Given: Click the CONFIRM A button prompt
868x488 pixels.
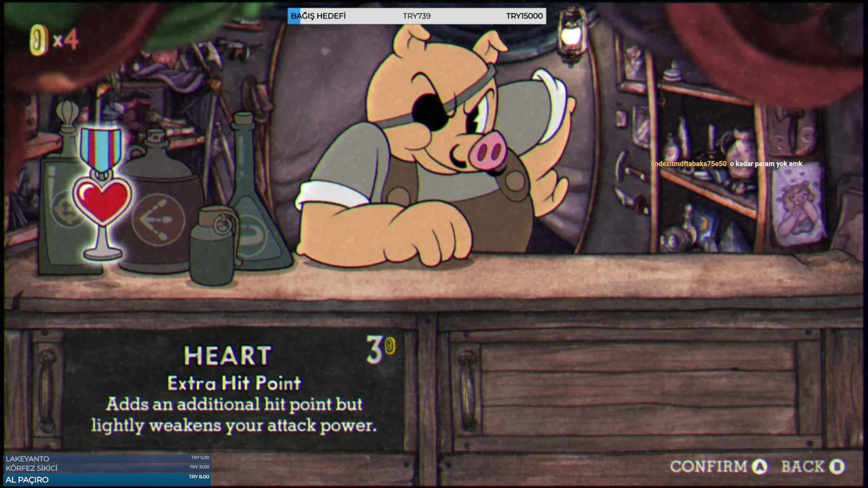Looking at the screenshot, I should (719, 466).
